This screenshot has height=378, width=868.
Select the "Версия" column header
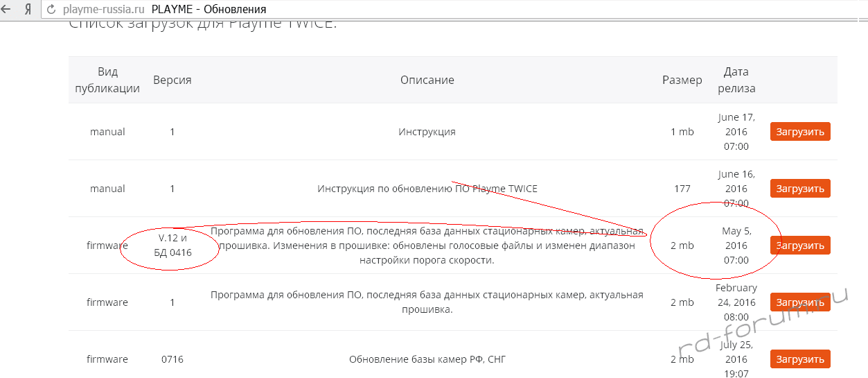coord(172,80)
